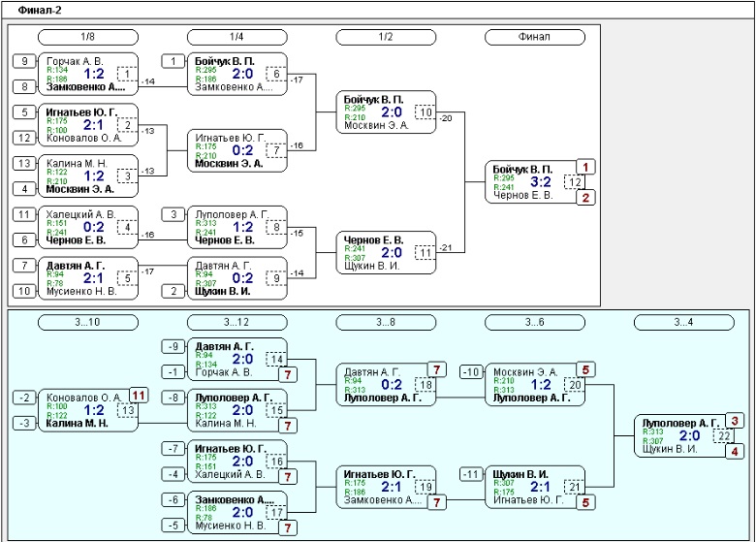Click the red place 11 box by Коновалов
Screen dimensions: 756x542
tap(139, 396)
